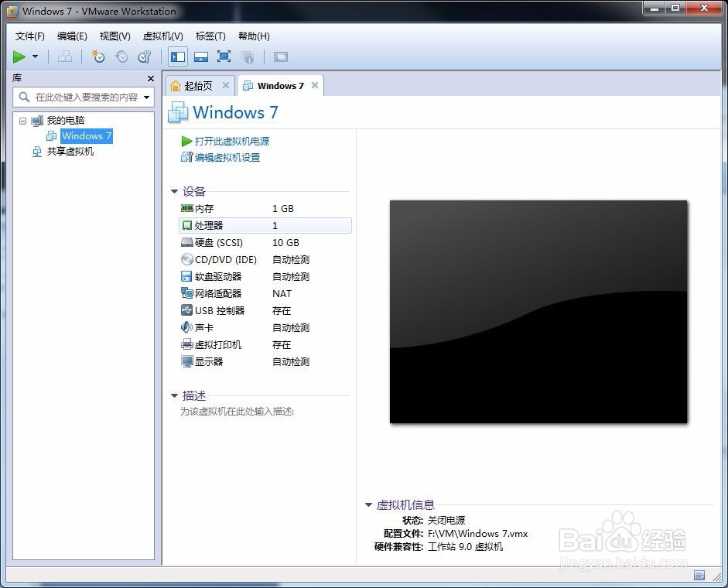This screenshot has width=728, height=588.
Task: Select the CD/DVD (IDE) device row
Action: 265,260
